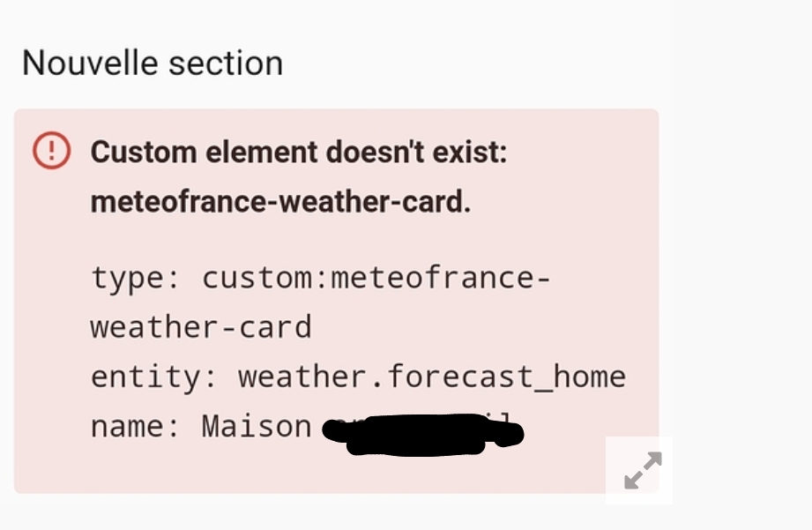Click the word "section" in heading
Viewport: 812px width, 530px height.
(226, 63)
